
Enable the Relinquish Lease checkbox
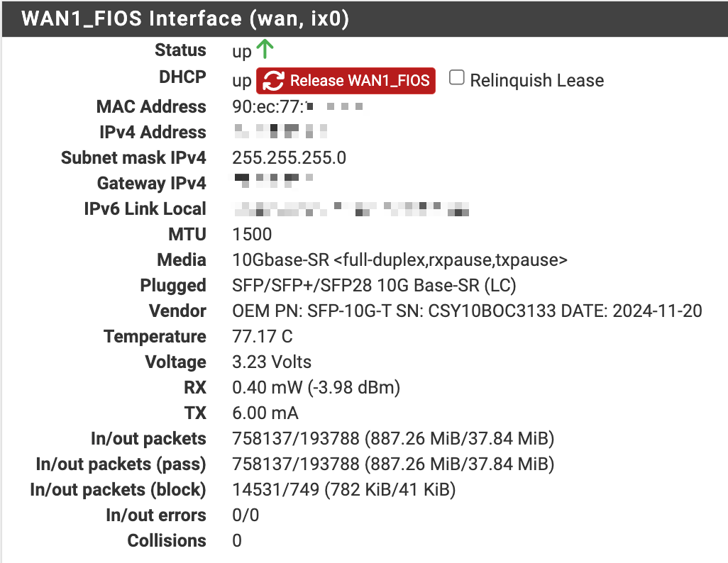[457, 78]
